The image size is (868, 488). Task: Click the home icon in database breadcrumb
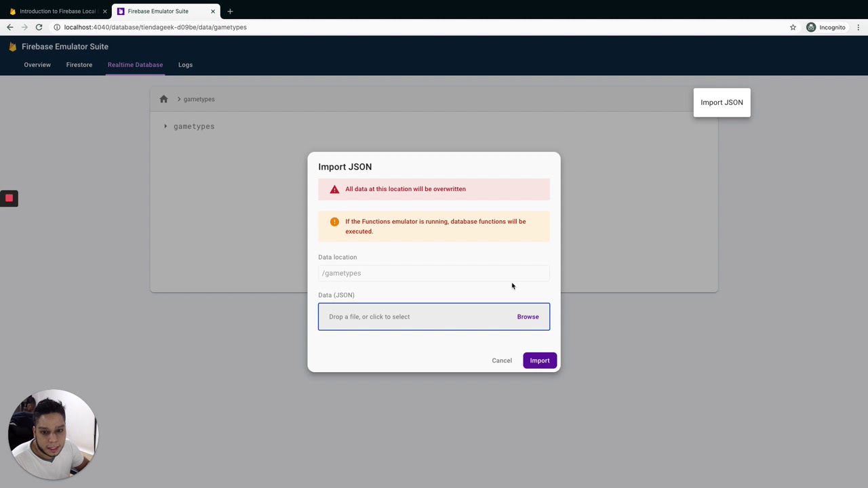(163, 99)
